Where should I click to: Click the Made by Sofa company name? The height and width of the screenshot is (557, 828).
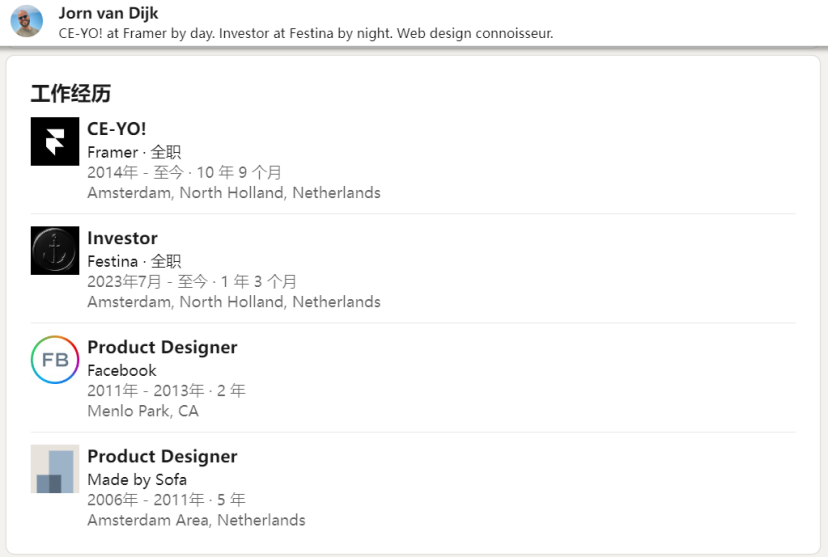pos(137,479)
